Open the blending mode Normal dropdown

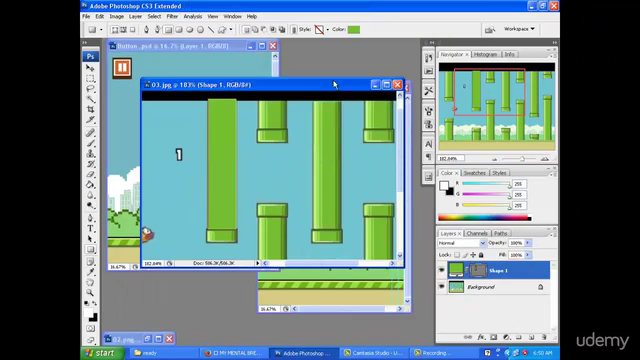pyautogui.click(x=462, y=243)
